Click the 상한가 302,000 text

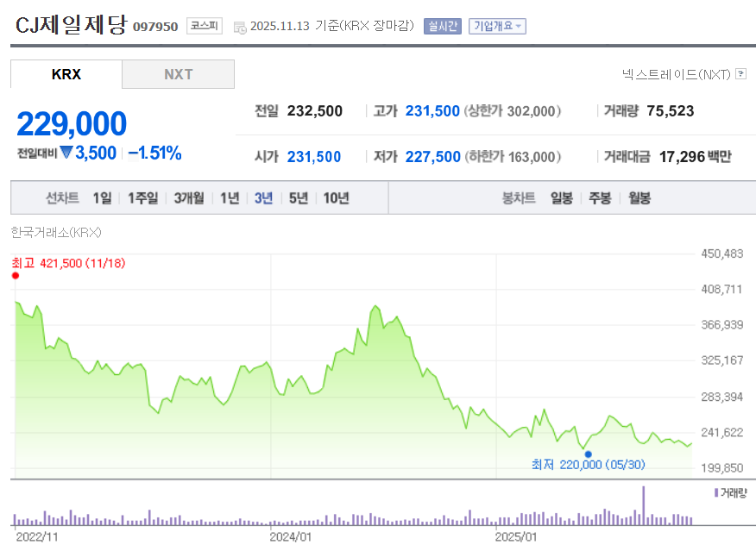pos(513,110)
